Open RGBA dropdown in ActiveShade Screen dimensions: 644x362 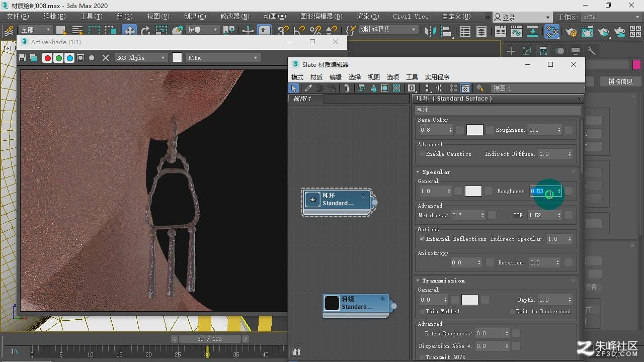tap(222, 58)
